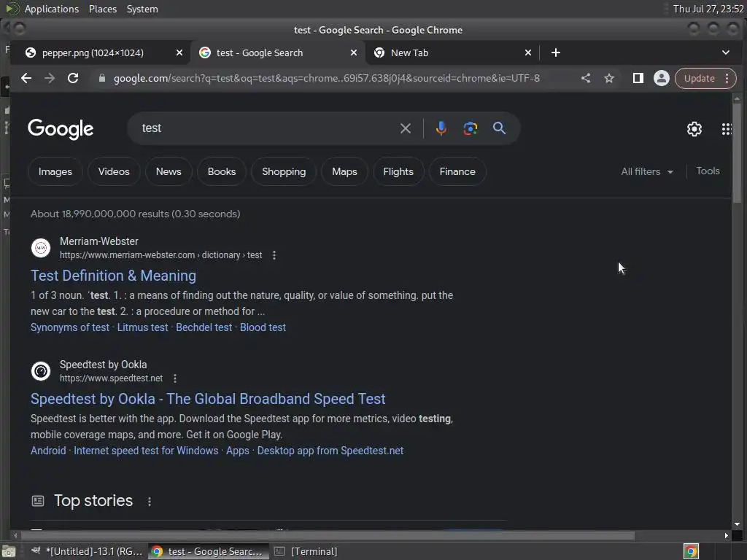Viewport: 747px width, 560px height.
Task: Share this page icon in address bar
Action: coord(586,78)
